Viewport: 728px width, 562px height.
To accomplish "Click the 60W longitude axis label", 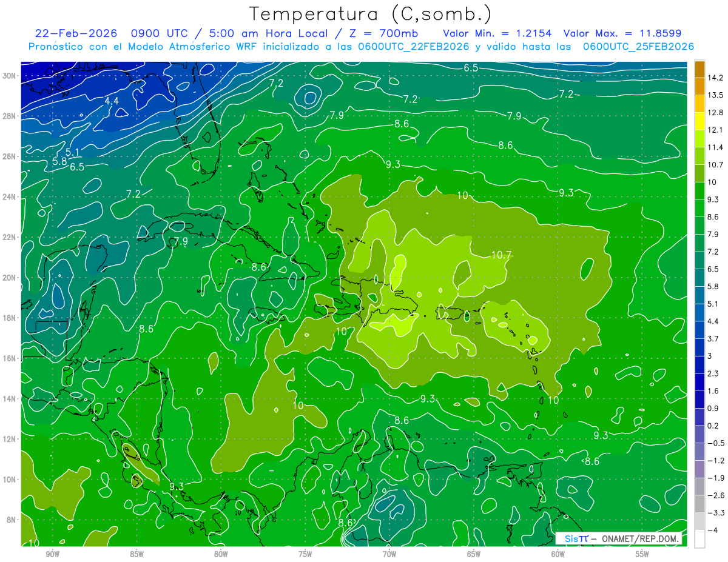I will click(558, 554).
